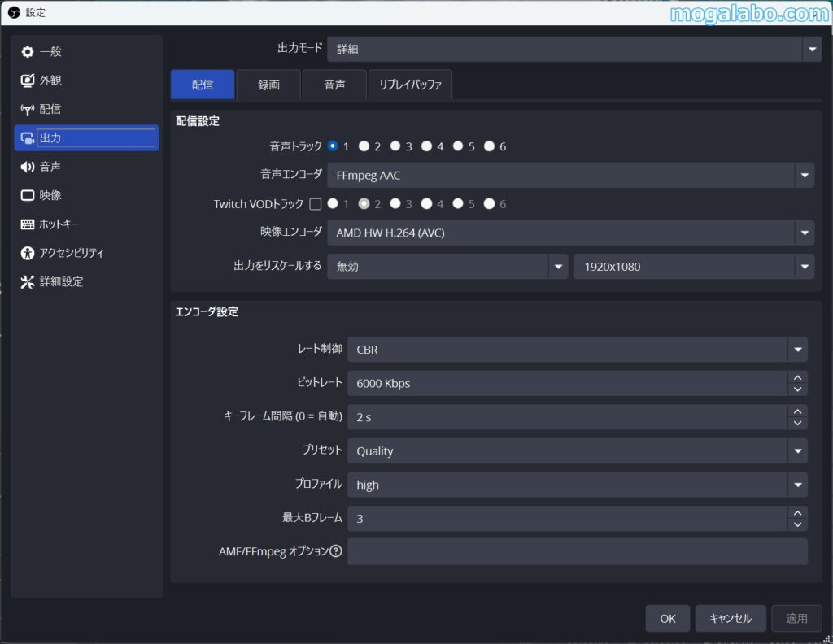Select Twitch VOD track 4 radio button

click(426, 203)
